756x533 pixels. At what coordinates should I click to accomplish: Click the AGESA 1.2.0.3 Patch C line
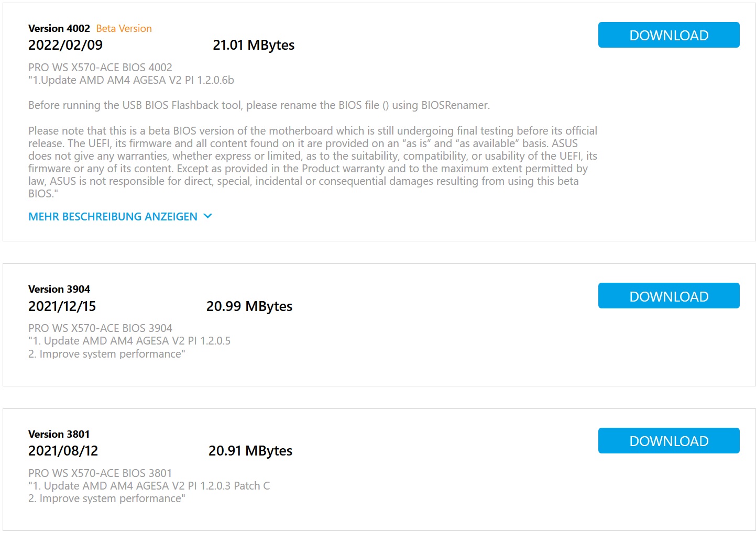pos(149,486)
